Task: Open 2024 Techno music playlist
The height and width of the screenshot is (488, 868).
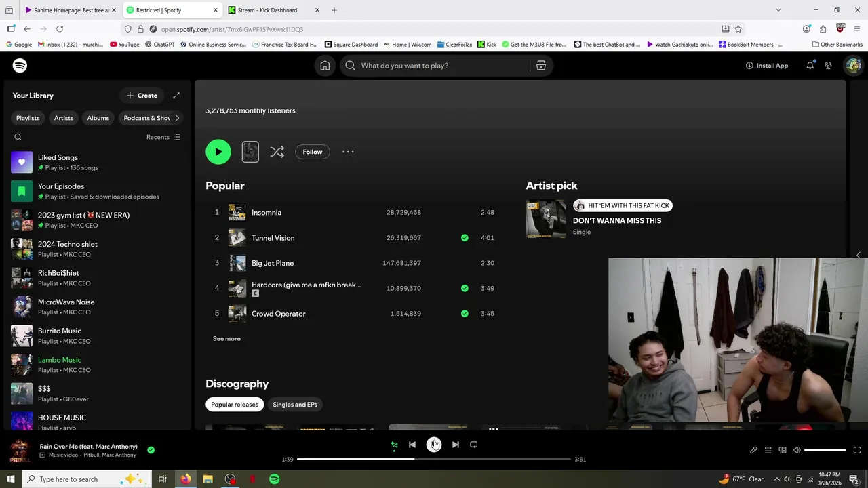Action: 96,249
